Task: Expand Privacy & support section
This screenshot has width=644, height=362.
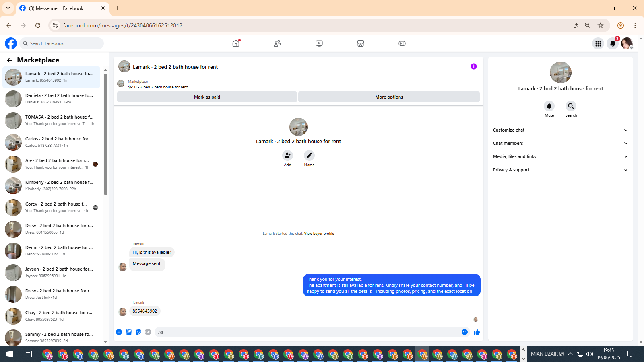Action: click(x=560, y=170)
